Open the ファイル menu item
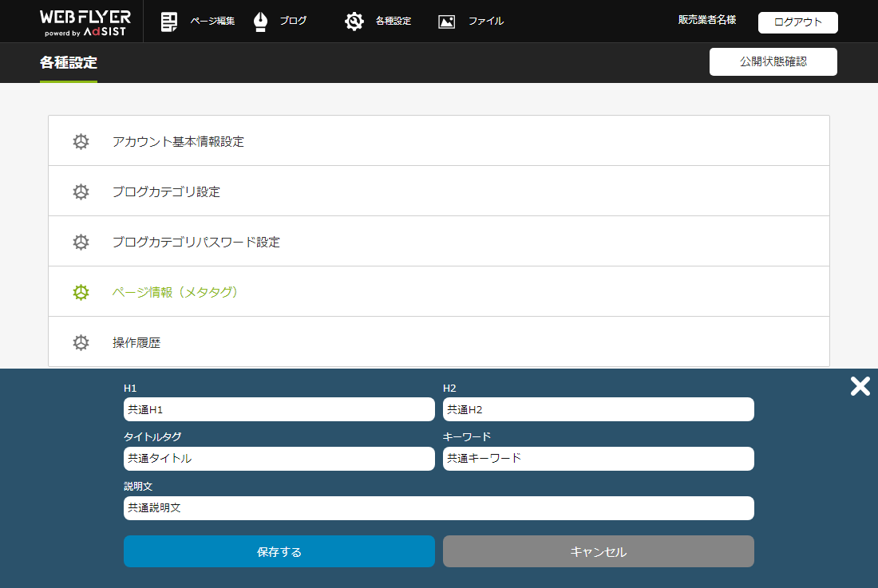This screenshot has width=878, height=588. [485, 22]
